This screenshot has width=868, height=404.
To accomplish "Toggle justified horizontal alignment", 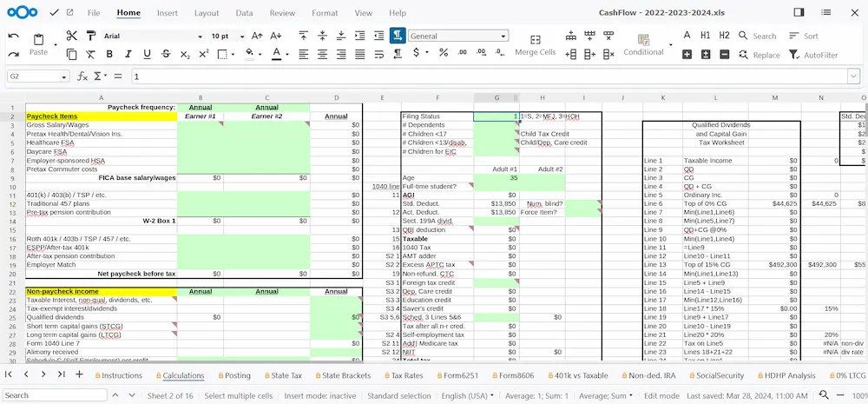I will pyautogui.click(x=360, y=55).
